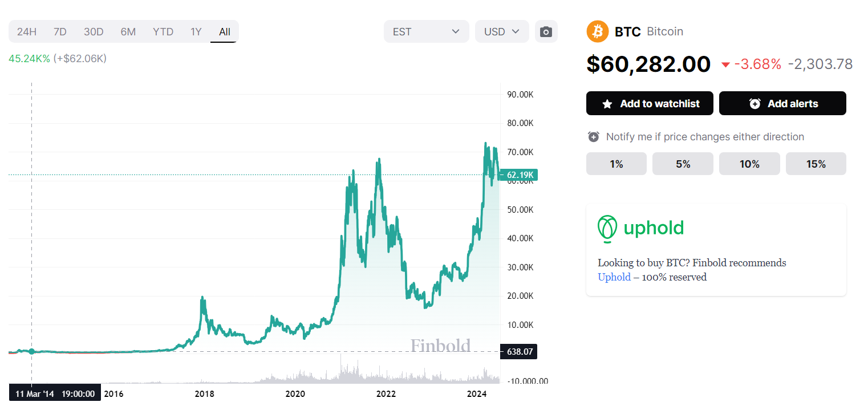Select the 5% price change alert
Screen dimensions: 868x414
(683, 164)
